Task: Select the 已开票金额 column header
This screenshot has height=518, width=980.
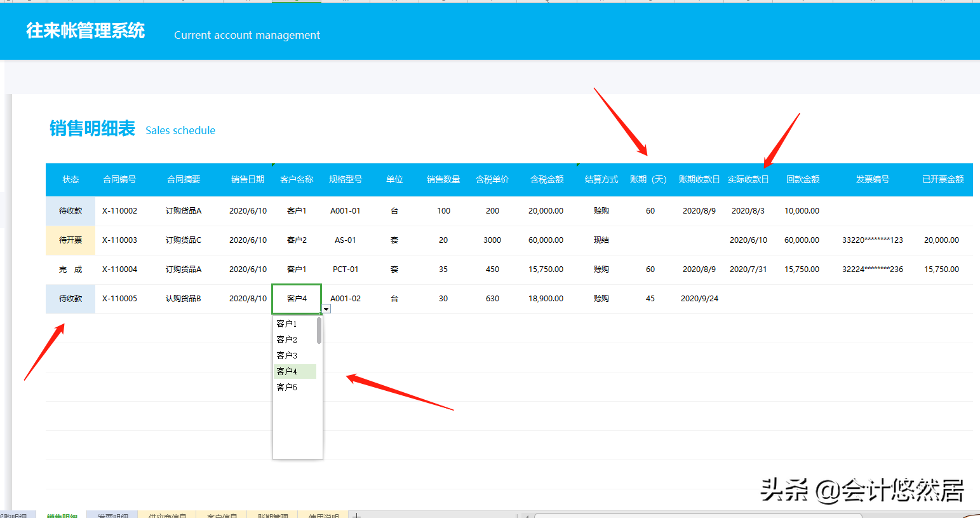Action: [943, 180]
